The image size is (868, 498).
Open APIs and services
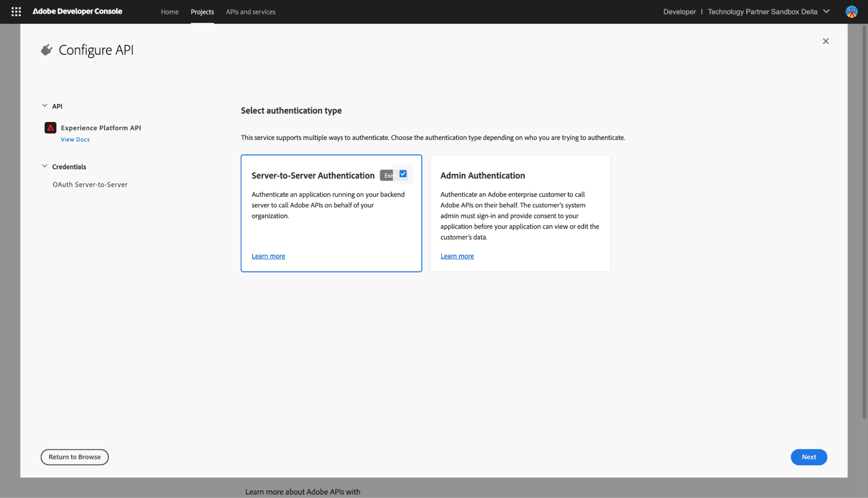251,12
